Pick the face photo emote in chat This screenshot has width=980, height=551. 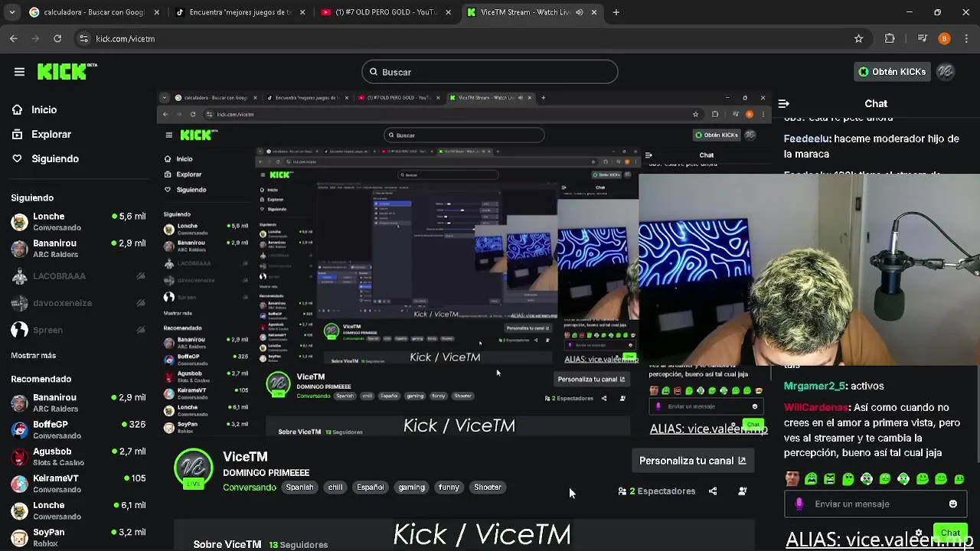click(x=792, y=479)
